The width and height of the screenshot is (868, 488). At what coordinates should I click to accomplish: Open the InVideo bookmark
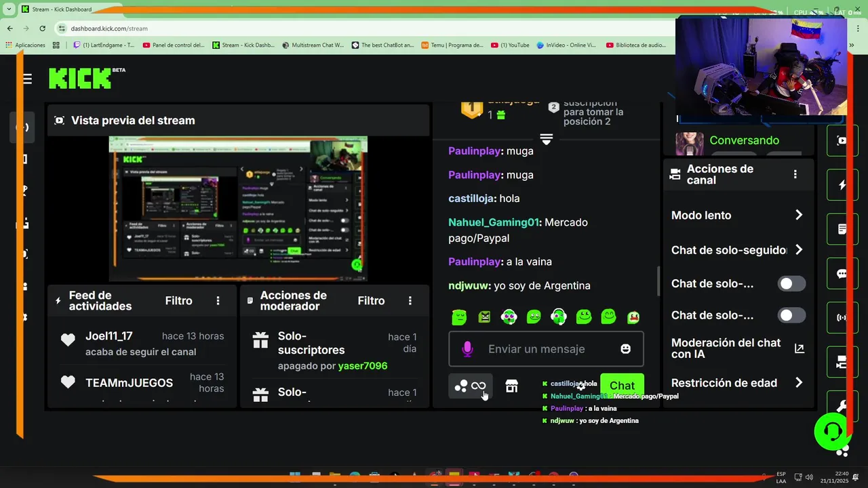pyautogui.click(x=566, y=45)
